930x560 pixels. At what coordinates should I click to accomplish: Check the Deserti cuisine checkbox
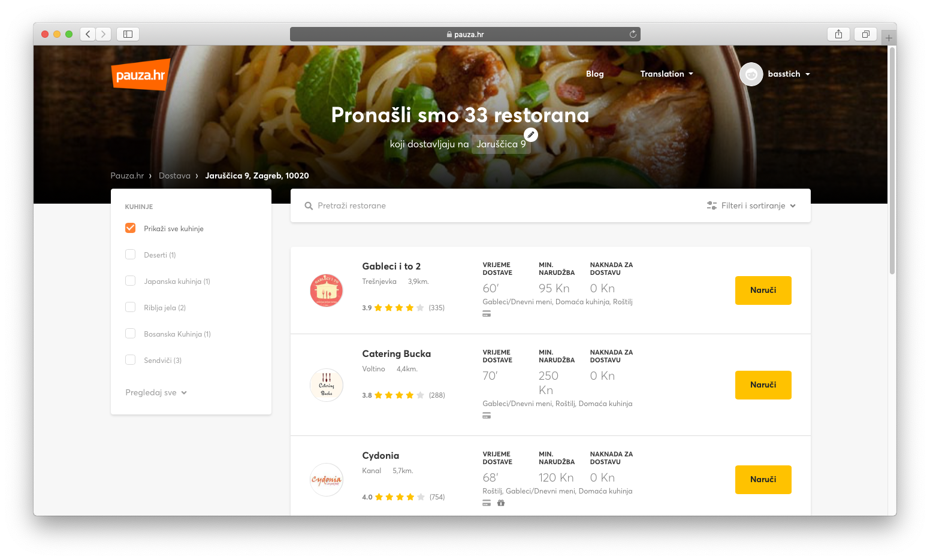tap(130, 255)
